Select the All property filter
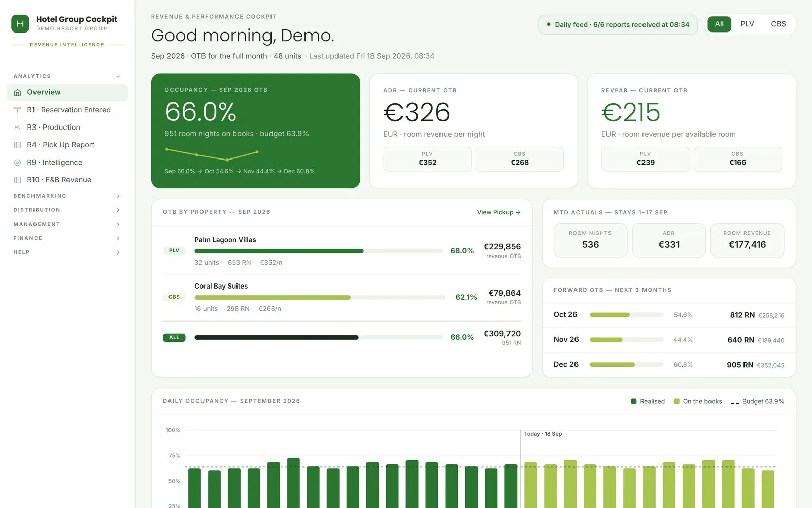This screenshot has width=812, height=508. [719, 24]
